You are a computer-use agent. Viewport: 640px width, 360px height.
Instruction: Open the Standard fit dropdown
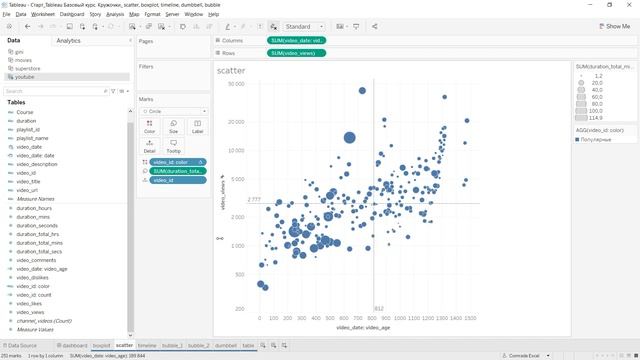[x=304, y=27]
